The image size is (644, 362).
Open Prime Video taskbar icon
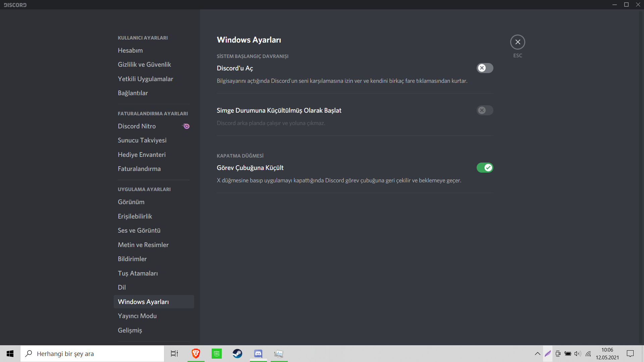[217, 354]
